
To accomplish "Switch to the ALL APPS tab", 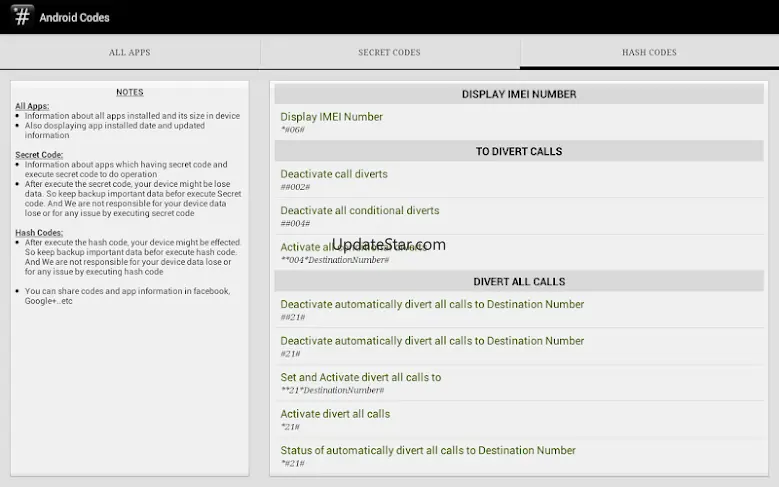I will coord(129,52).
